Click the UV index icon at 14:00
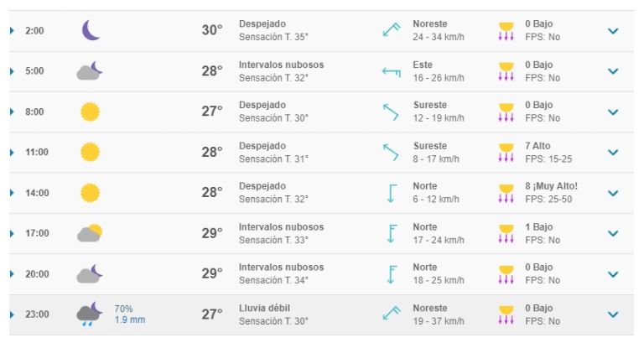The width and height of the screenshot is (644, 343). (x=506, y=193)
